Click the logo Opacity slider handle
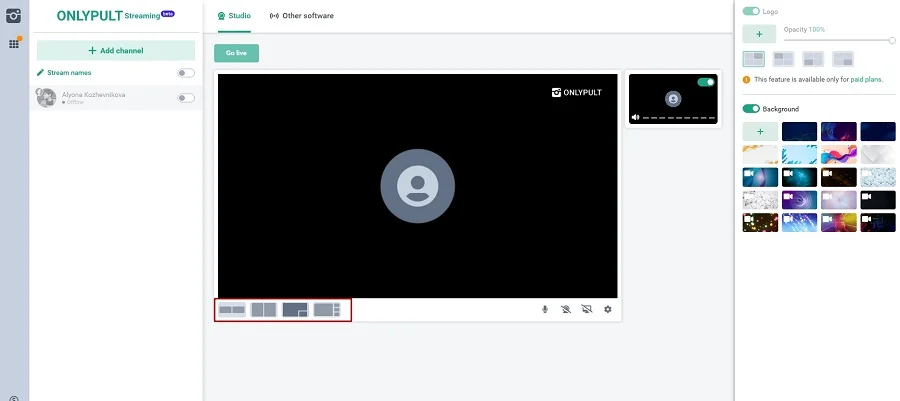Screen dimensions: 900x401 point(892,40)
